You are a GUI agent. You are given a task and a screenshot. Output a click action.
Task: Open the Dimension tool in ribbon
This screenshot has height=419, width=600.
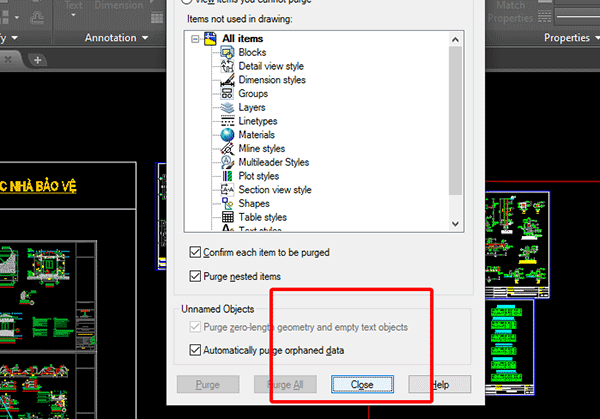(119, 5)
